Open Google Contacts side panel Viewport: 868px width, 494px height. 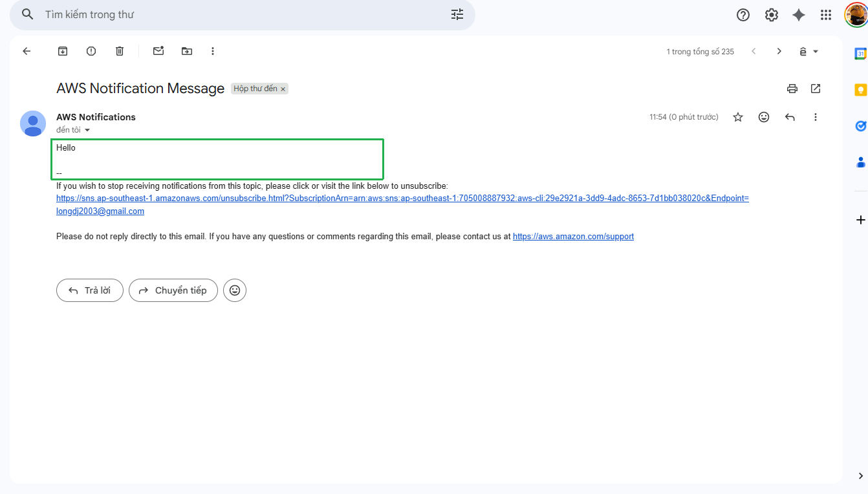860,162
